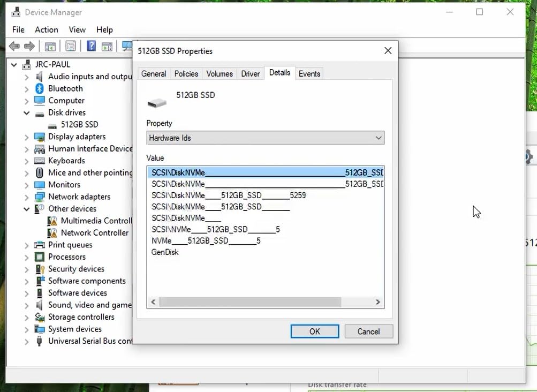Click the Properties sheet toolbar icon
The width and height of the screenshot is (537, 392).
tap(71, 46)
